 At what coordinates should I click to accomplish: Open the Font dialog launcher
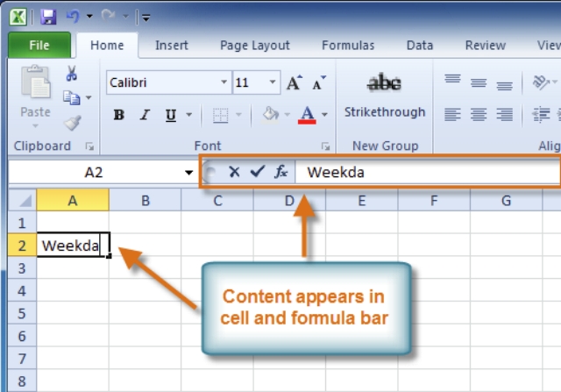click(325, 146)
